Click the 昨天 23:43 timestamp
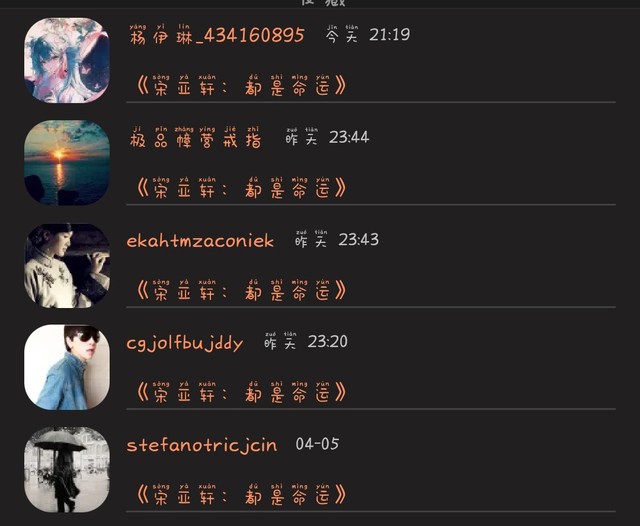Image resolution: width=640 pixels, height=526 pixels. (337, 239)
